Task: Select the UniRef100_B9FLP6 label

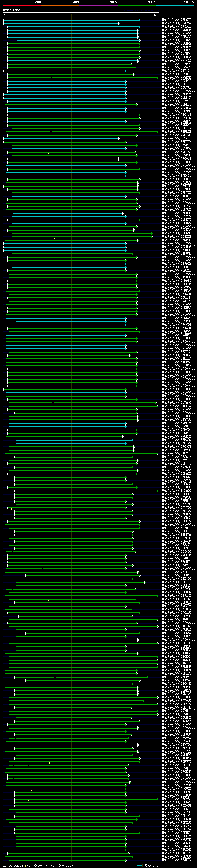Action: click(177, 423)
